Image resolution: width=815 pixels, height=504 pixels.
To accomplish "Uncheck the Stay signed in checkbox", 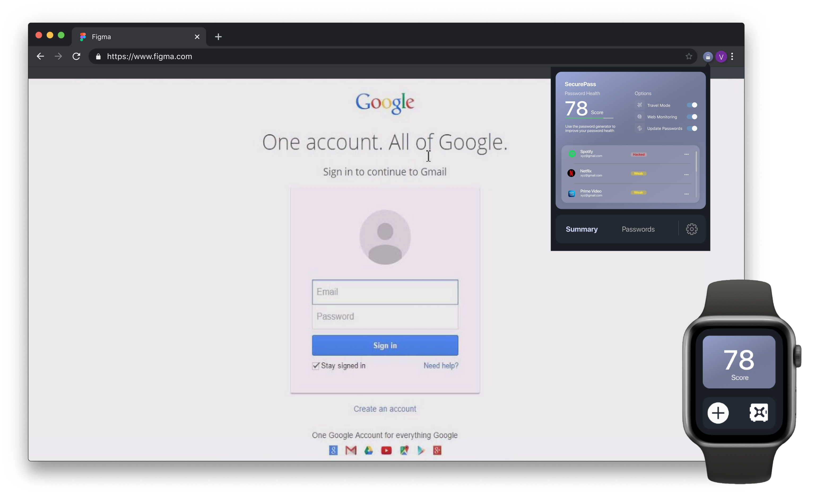I will click(315, 366).
